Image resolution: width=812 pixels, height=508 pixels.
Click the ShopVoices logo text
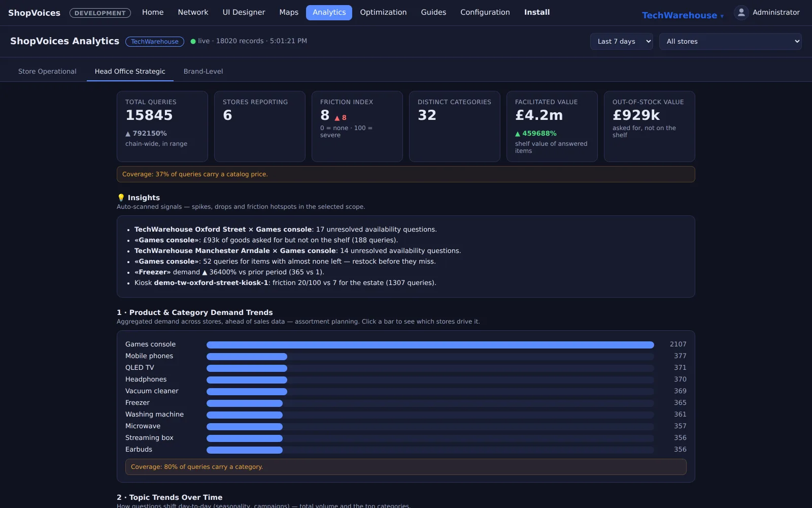pyautogui.click(x=34, y=13)
